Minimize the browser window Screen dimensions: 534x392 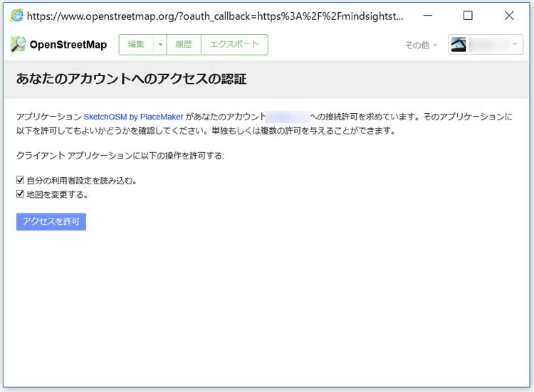[428, 16]
